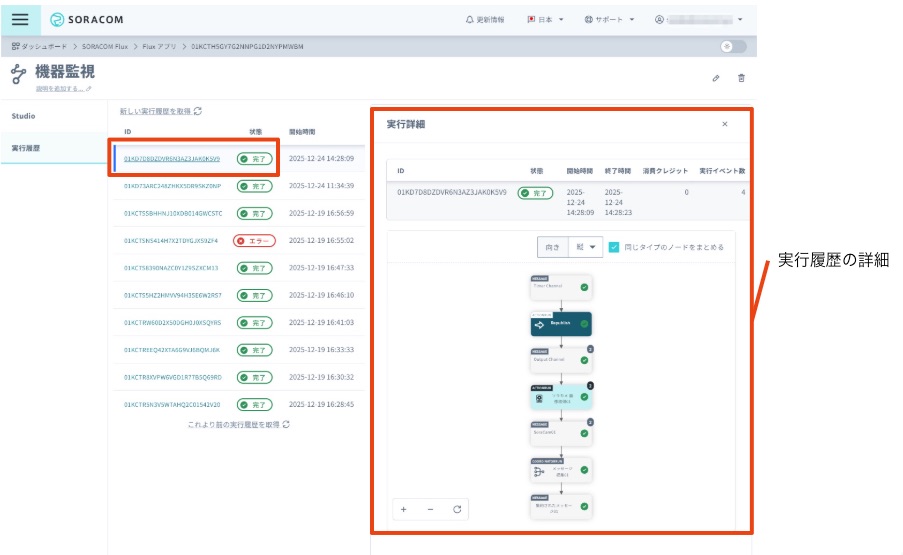
Task: Open the execution with エラー status
Action: click(x=171, y=241)
